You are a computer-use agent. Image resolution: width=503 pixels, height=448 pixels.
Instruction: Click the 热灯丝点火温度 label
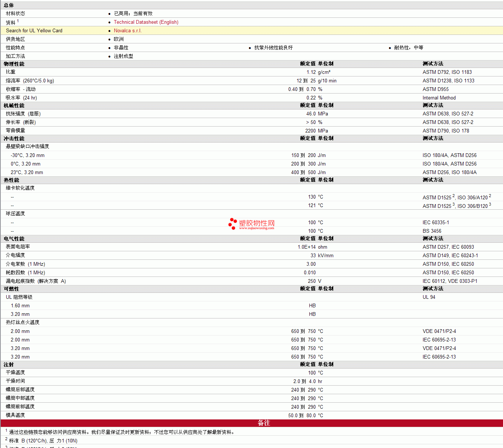click(23, 322)
